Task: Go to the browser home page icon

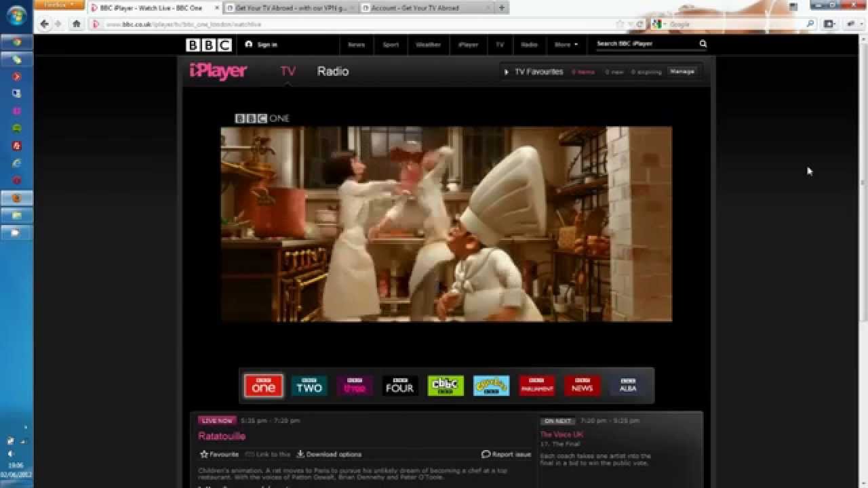Action: click(77, 24)
